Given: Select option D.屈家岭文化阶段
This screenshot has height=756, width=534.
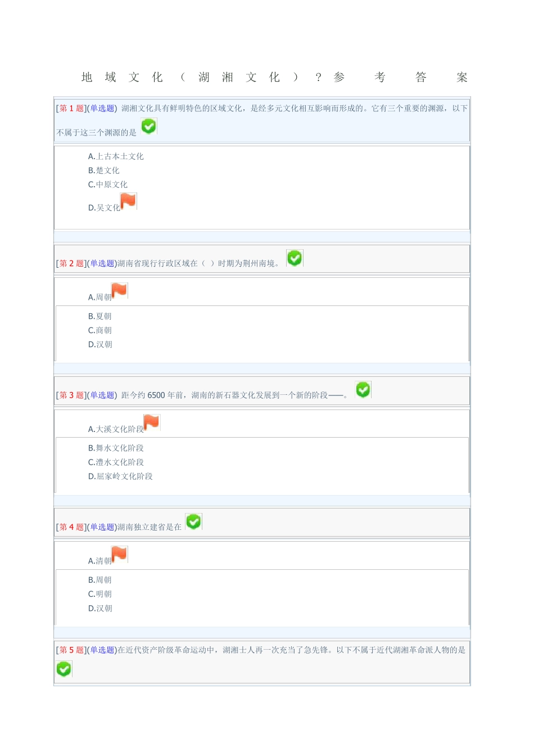Looking at the screenshot, I should coord(120,476).
